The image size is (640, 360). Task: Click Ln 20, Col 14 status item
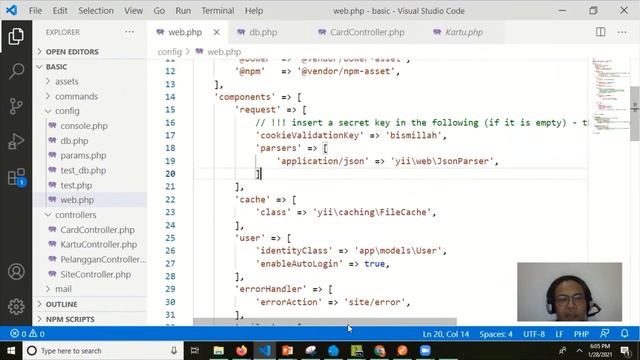tap(446, 334)
